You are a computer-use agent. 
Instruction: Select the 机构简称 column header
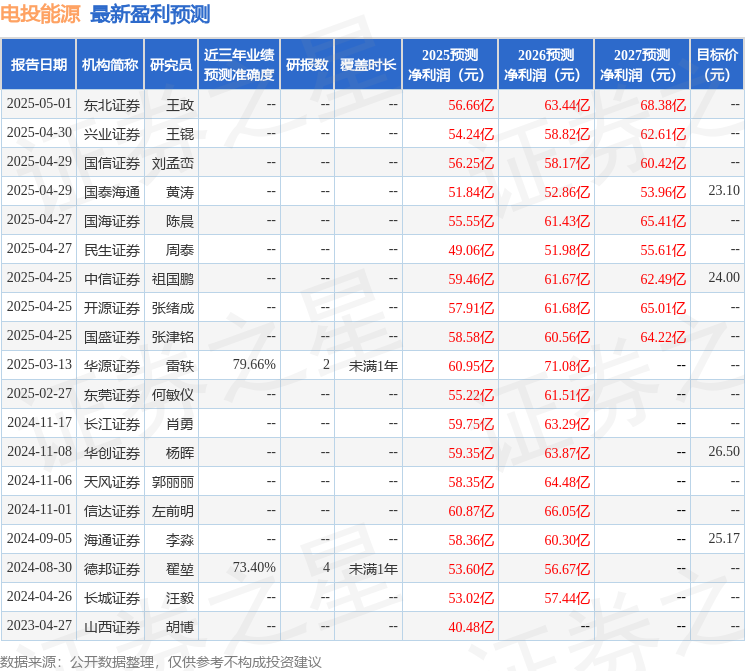110,65
